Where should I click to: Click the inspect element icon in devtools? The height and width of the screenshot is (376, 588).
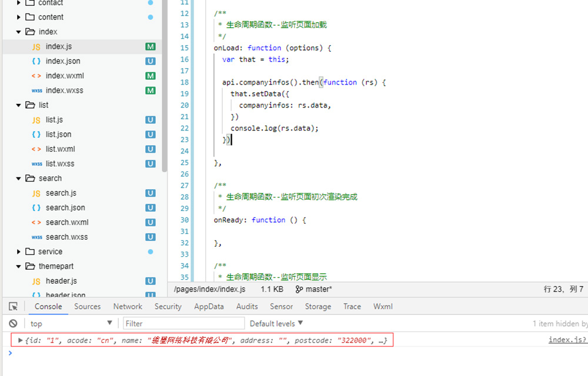13,307
